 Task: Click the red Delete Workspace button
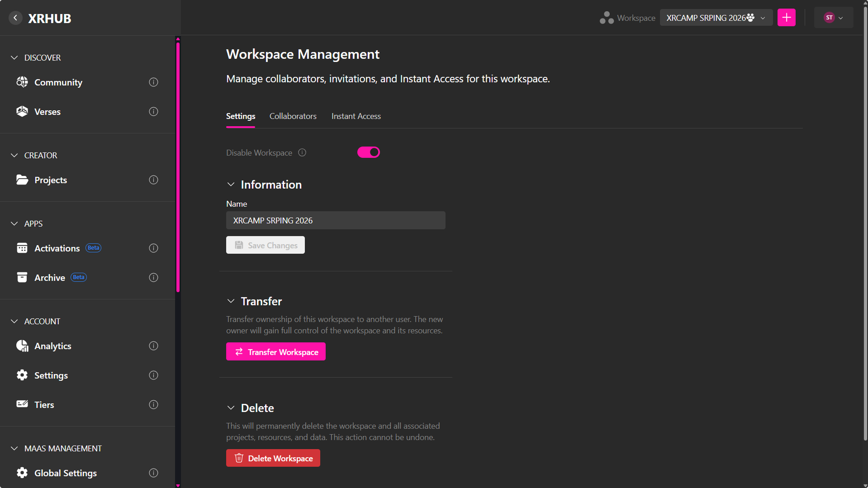pyautogui.click(x=273, y=458)
